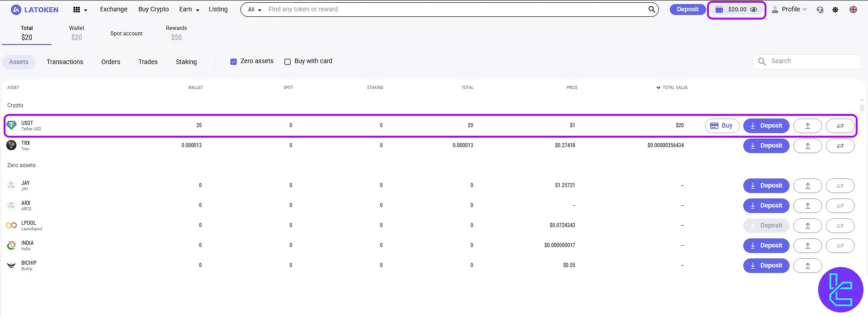This screenshot has height=317, width=868.
Task: Select the Wallet $20 tab
Action: [77, 33]
